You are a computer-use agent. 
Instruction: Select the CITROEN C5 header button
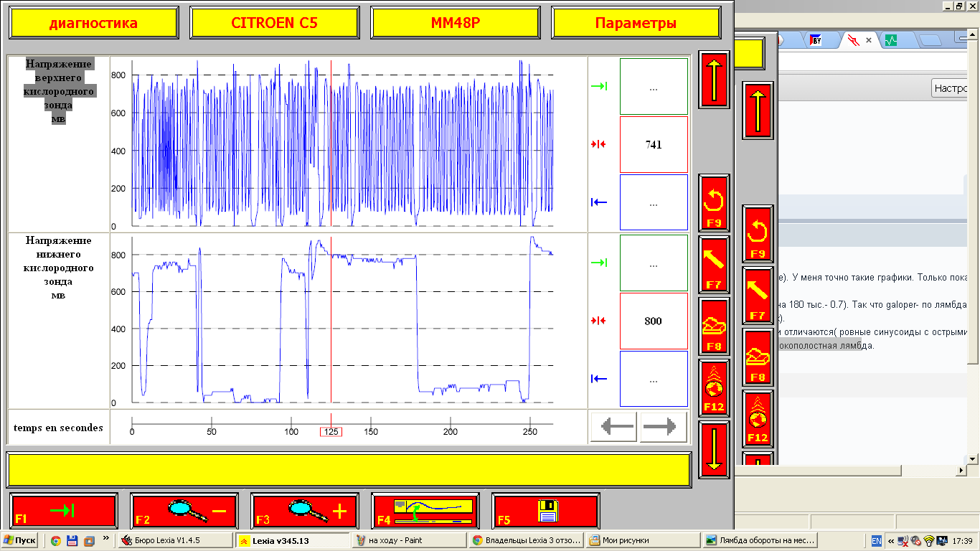pos(274,23)
